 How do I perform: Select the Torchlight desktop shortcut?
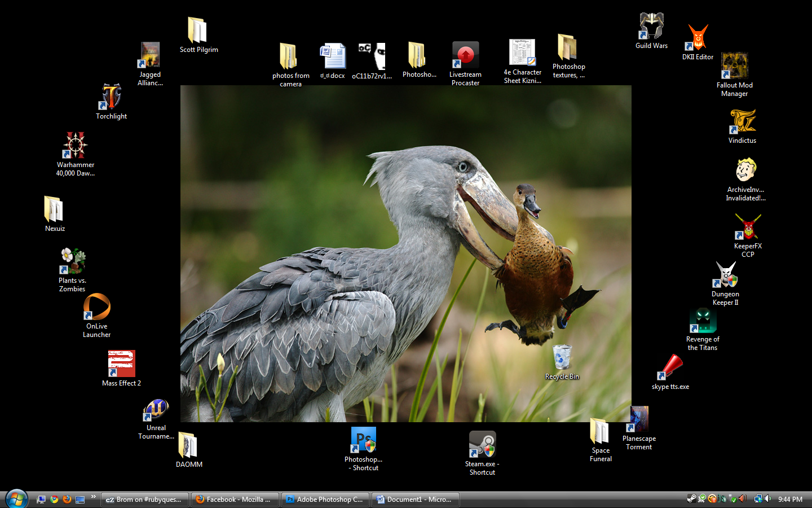pos(111,97)
